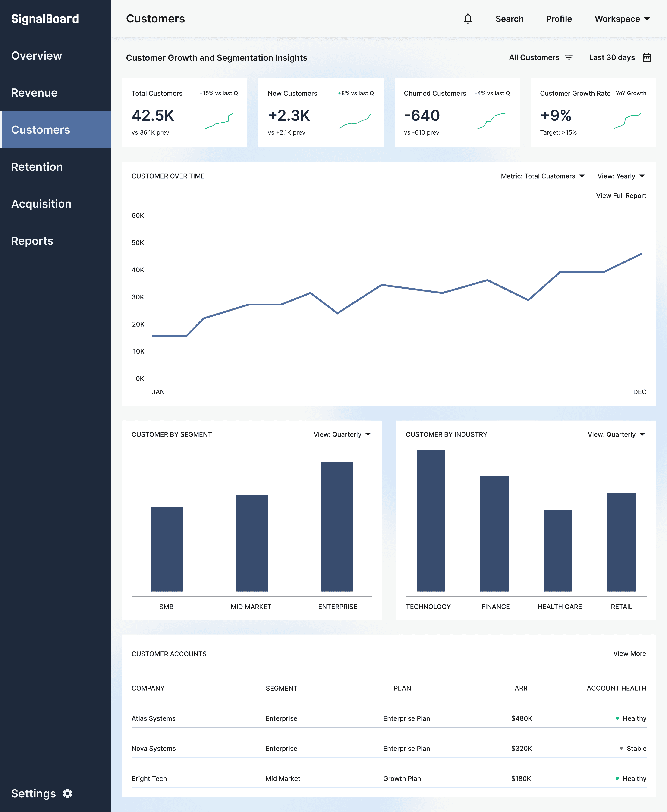Open the Metric: Total Customers dropdown
Screen dimensions: 667x812
[542, 176]
